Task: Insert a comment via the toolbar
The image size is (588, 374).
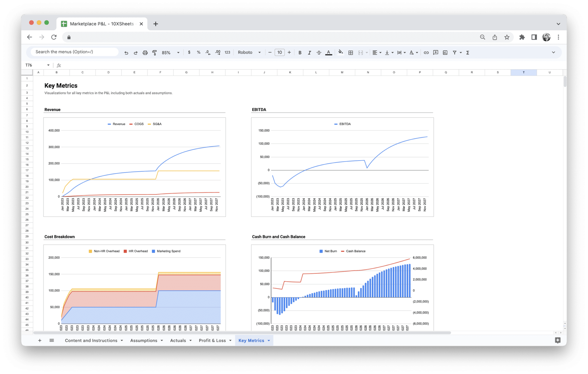Action: 436,52
